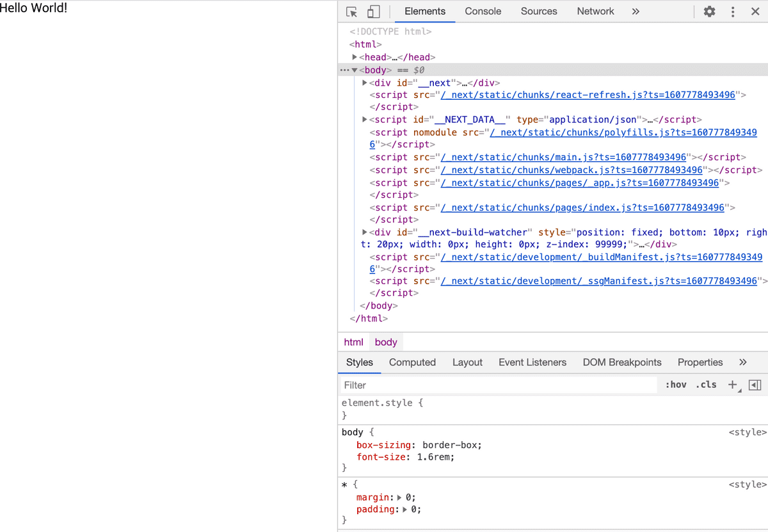Switch to the Console tab
This screenshot has width=768, height=532.
point(483,11)
